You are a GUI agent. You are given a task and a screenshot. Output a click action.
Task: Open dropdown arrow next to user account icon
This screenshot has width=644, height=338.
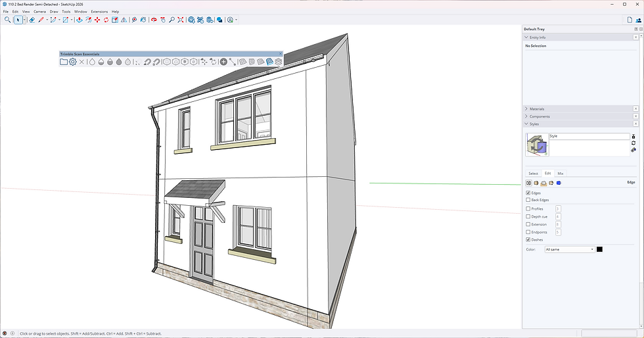[x=236, y=20]
